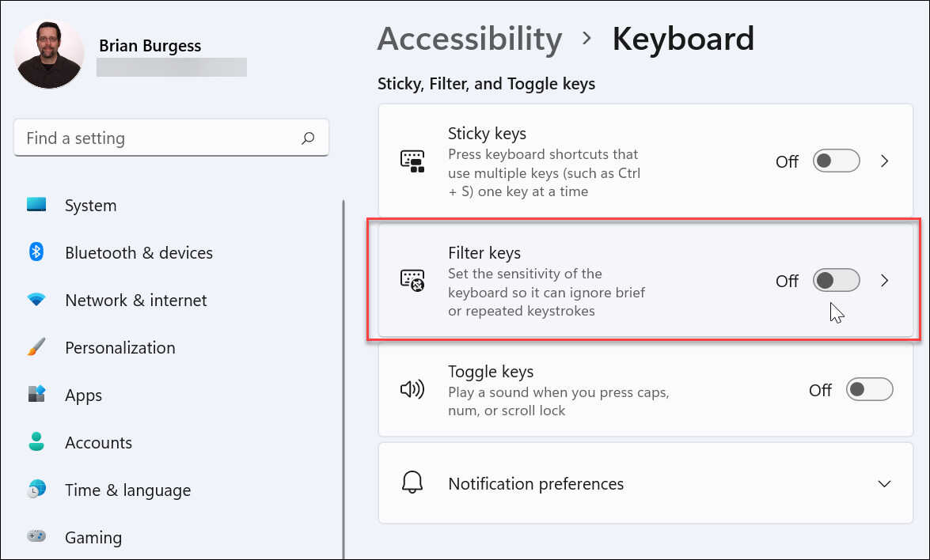Switch on the Toggle keys toggle

pyautogui.click(x=869, y=389)
